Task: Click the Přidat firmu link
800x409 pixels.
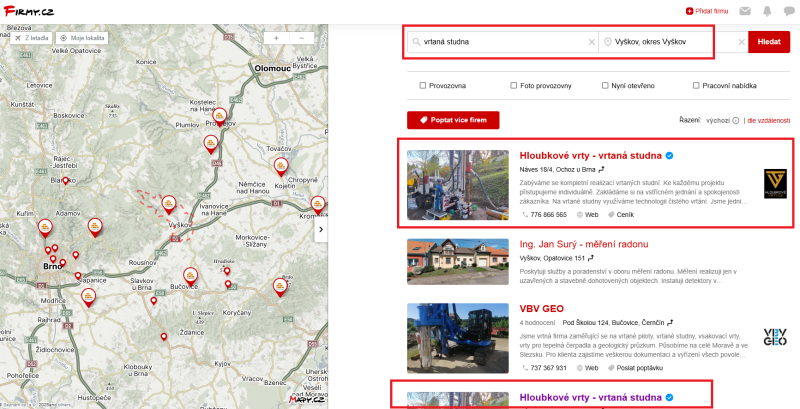Action: click(707, 11)
